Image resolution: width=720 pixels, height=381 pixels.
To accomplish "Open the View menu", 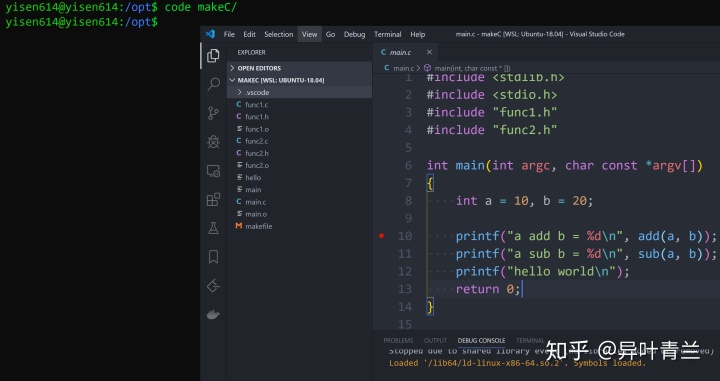I will (309, 34).
